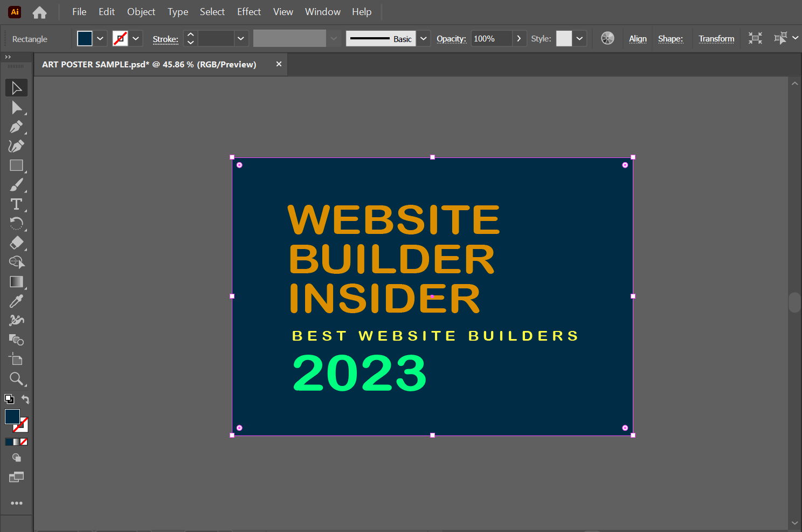Click the Gradient tool
This screenshot has height=532, width=802.
pos(16,282)
